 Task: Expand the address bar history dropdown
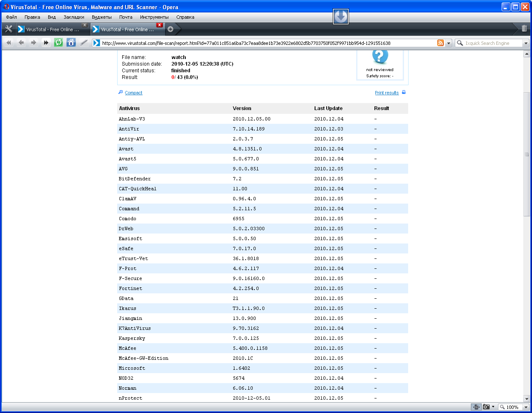448,43
